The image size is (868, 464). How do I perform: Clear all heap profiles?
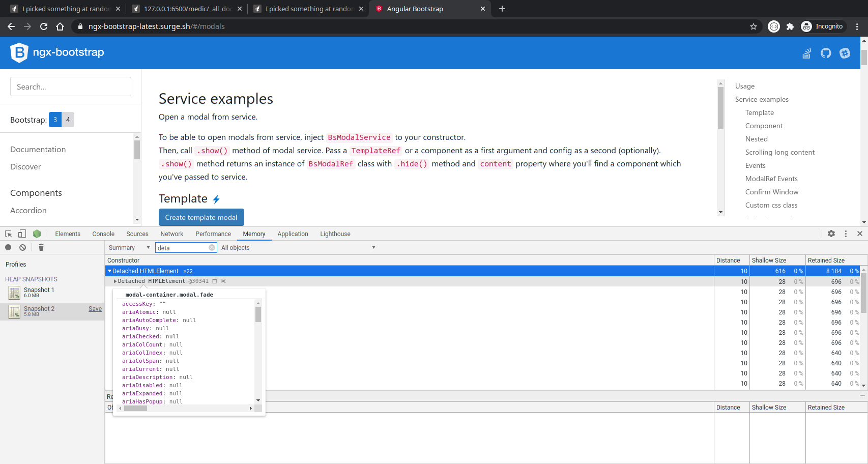(23, 247)
